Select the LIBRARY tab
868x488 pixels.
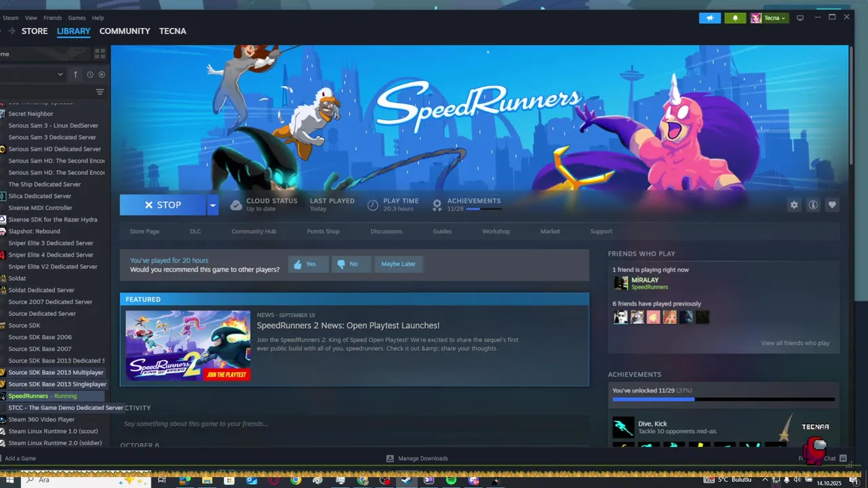[x=73, y=31]
